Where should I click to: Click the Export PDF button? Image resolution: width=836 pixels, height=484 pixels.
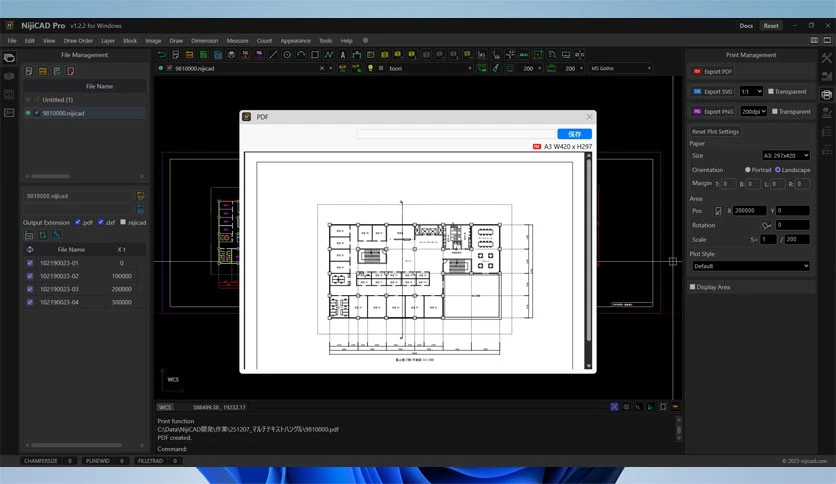(712, 71)
